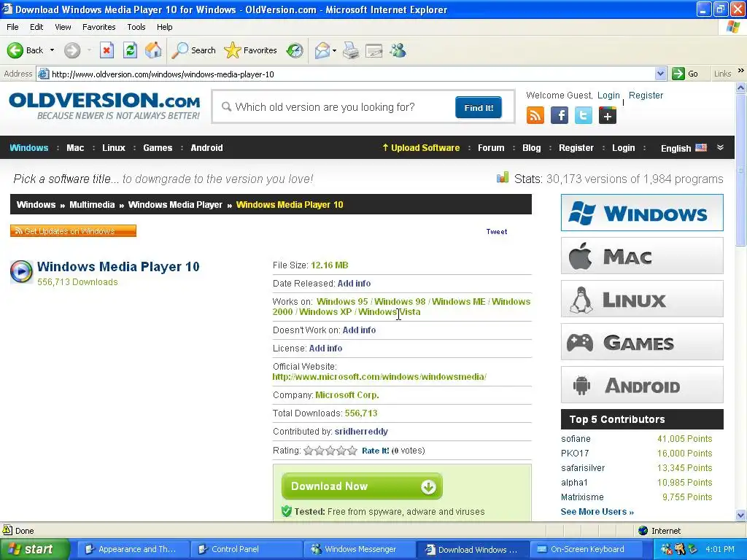Open the View menu

tap(63, 27)
